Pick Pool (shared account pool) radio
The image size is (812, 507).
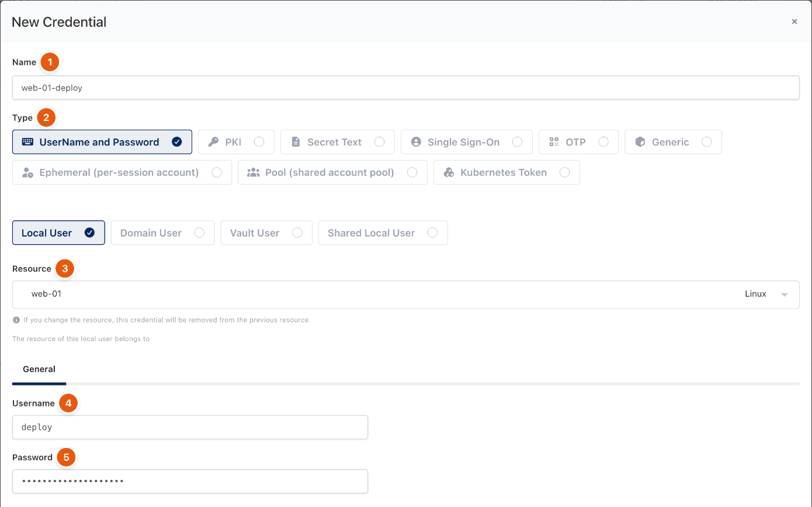point(412,172)
